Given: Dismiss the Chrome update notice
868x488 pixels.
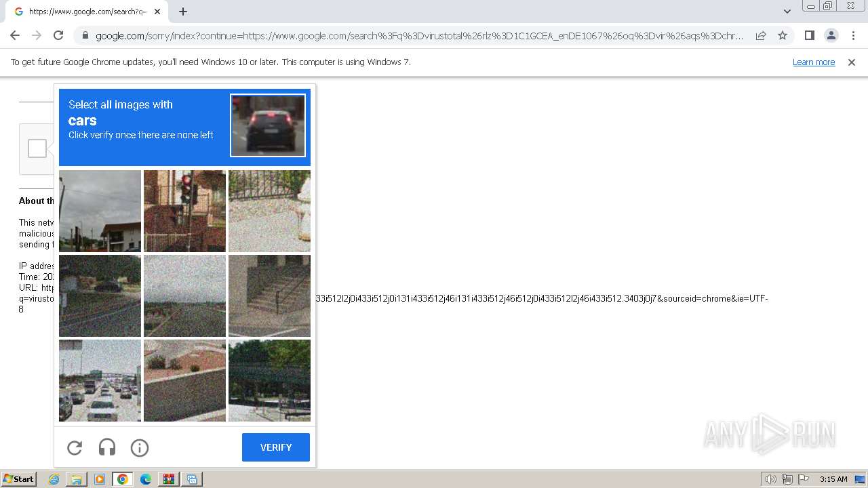Looking at the screenshot, I should [852, 62].
